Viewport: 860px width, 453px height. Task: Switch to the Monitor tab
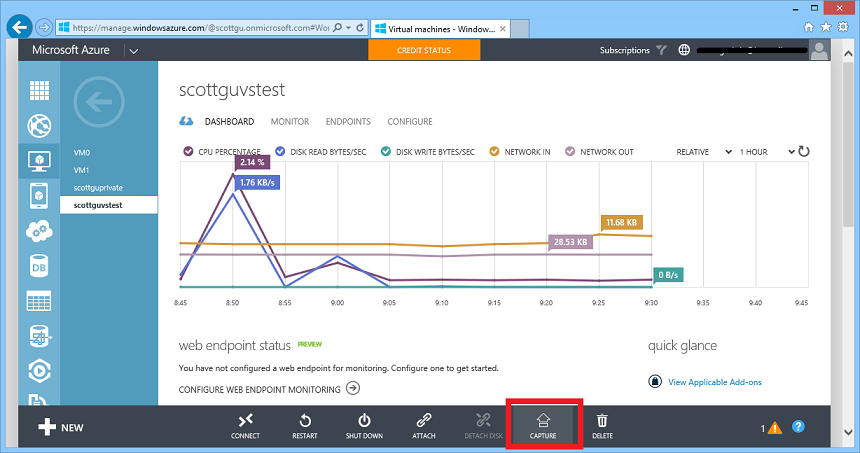290,122
